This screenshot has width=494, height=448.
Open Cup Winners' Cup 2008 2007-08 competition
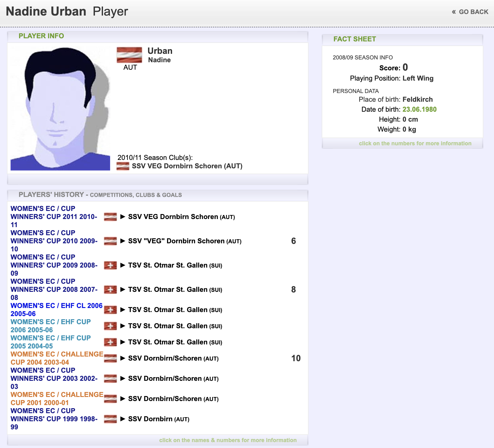[x=54, y=289]
